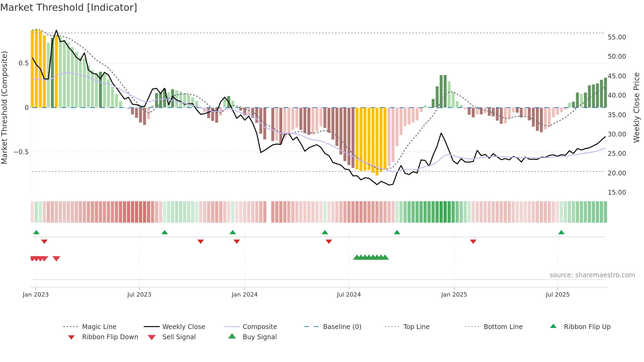644x362 pixels.
Task: Click the isolated sell signal marker in early 2023
Action: (56, 258)
